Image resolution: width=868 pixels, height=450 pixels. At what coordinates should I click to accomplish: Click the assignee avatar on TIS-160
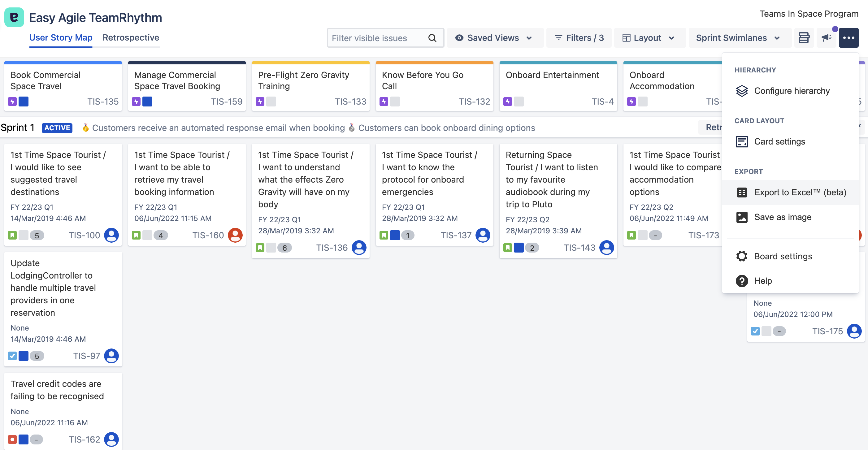[x=235, y=235]
